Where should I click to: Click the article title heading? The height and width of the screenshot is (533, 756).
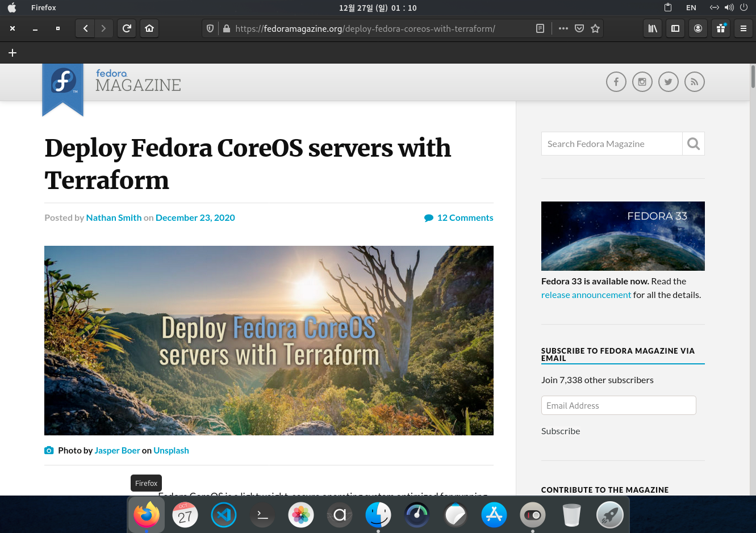(248, 164)
